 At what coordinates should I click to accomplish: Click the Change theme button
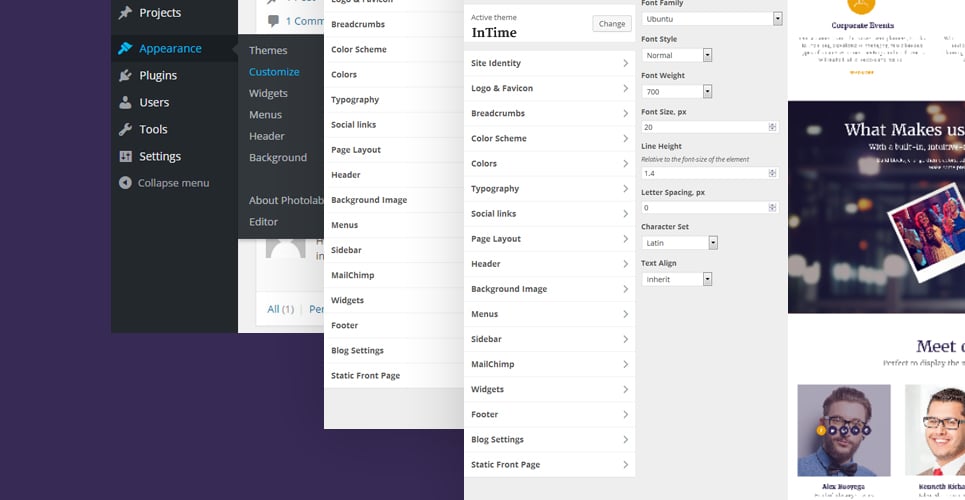(612, 24)
